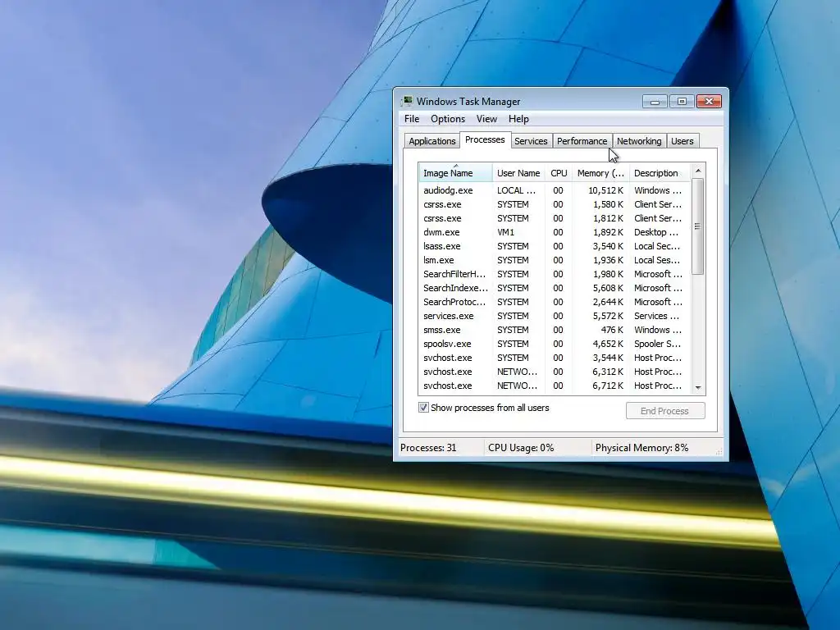This screenshot has height=630, width=840.
Task: Close the Windows Task Manager window
Action: (709, 101)
